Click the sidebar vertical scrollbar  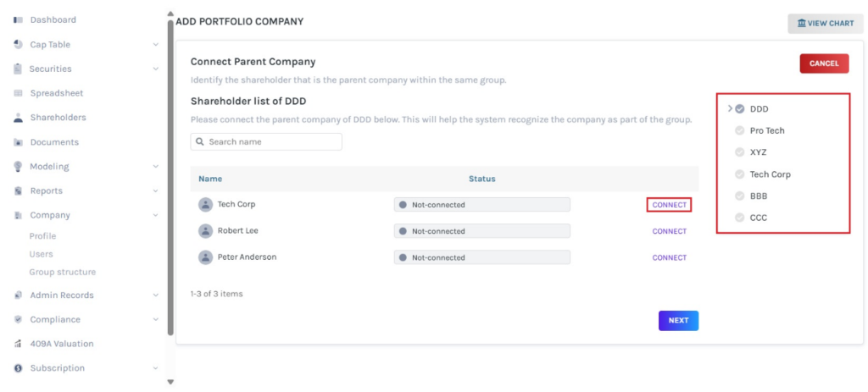pyautogui.click(x=170, y=169)
